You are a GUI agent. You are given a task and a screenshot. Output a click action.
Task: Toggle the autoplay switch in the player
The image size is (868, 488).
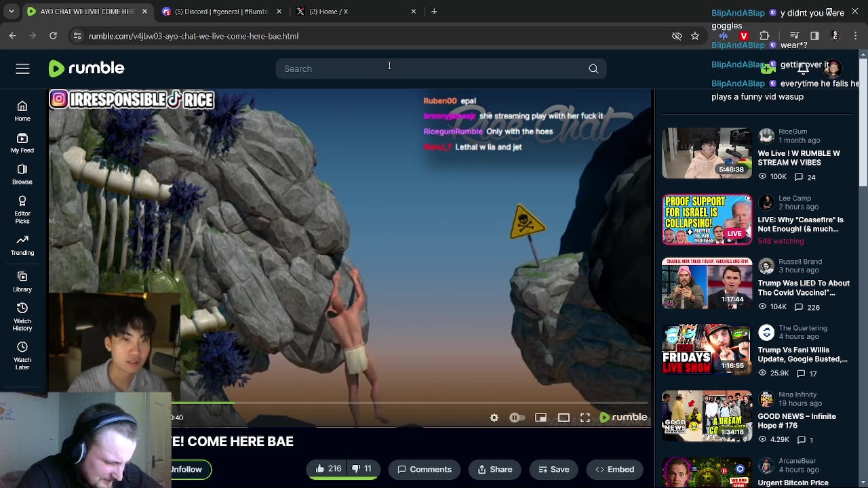click(x=517, y=418)
